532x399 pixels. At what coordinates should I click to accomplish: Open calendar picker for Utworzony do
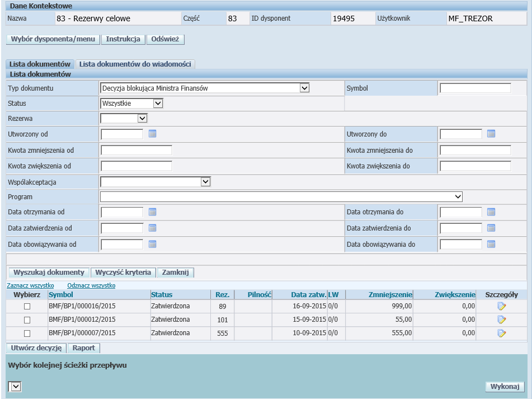click(x=491, y=134)
